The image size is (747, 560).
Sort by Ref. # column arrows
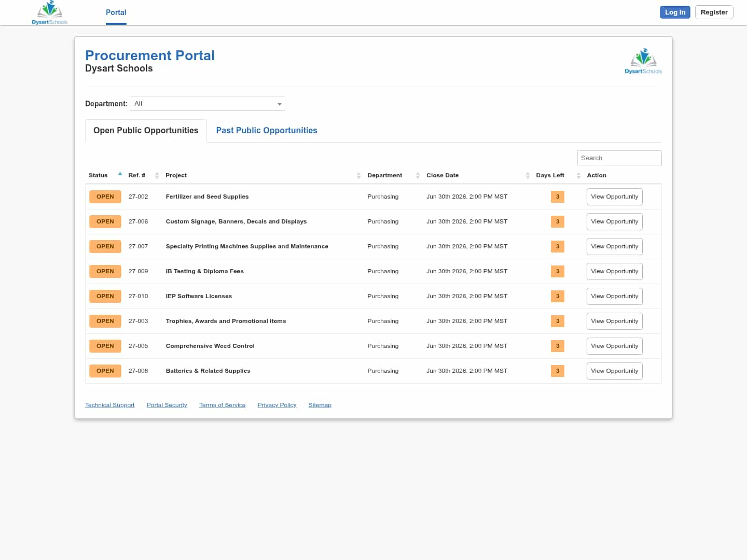point(157,176)
